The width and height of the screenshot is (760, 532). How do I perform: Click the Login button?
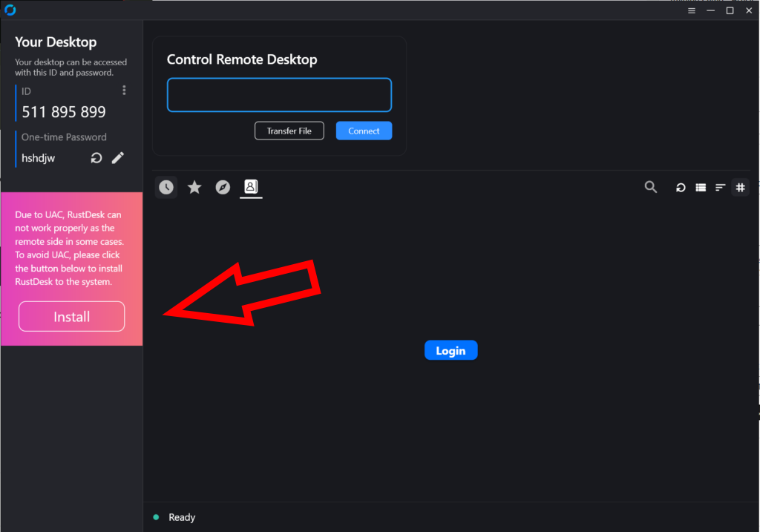pos(451,350)
